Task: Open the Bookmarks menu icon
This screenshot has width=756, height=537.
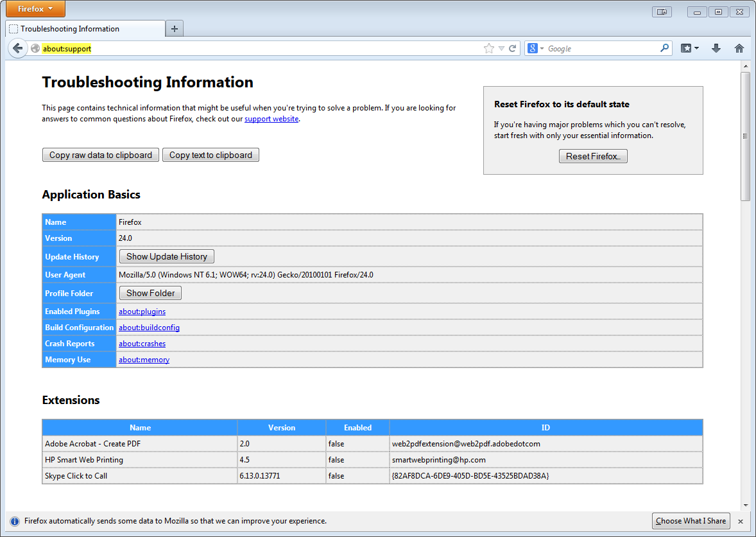Action: pos(686,48)
